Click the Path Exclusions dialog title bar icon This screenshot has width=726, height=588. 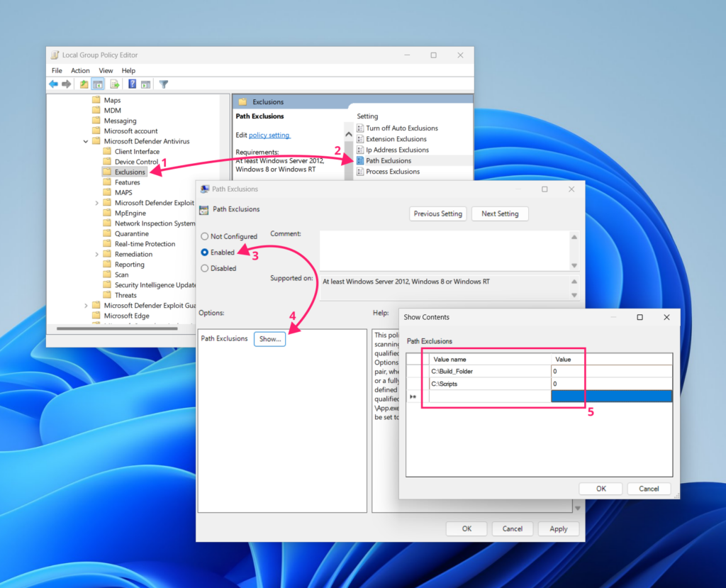point(205,189)
